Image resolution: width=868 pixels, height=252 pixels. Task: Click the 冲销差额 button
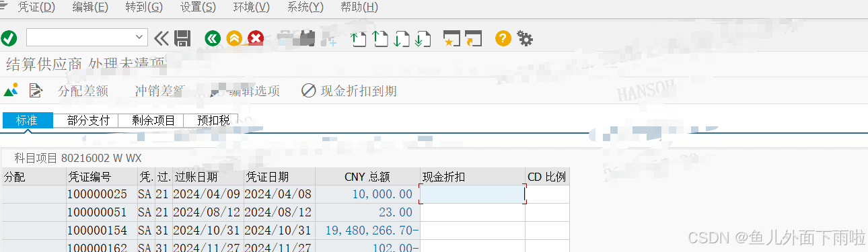[x=159, y=91]
